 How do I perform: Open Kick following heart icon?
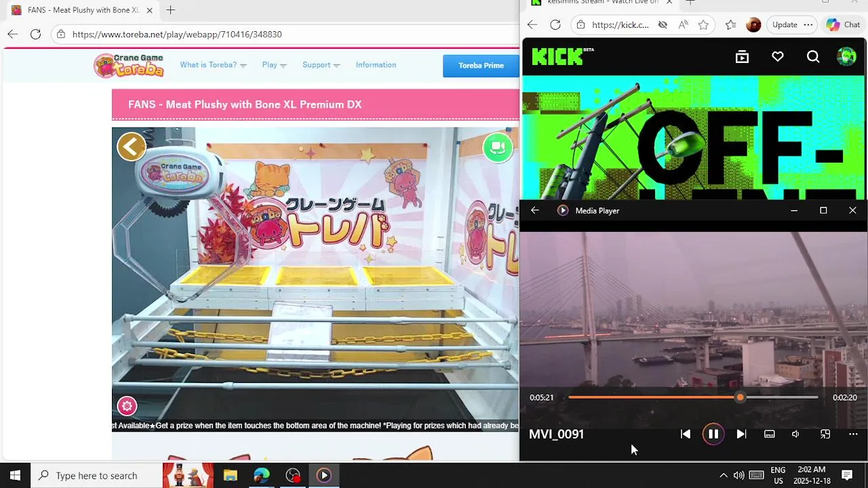pyautogui.click(x=778, y=57)
